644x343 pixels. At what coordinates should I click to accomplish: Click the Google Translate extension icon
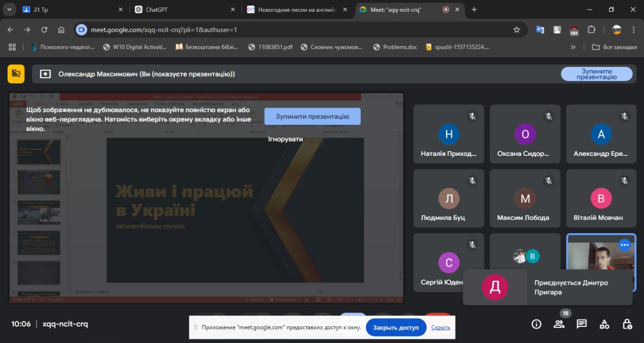tap(540, 30)
